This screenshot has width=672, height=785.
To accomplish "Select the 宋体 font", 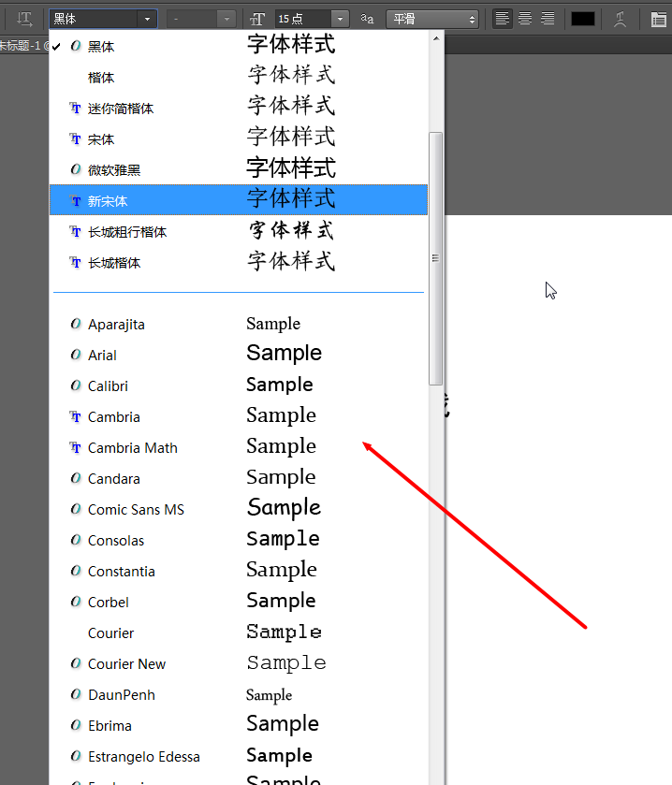I will tap(239, 138).
